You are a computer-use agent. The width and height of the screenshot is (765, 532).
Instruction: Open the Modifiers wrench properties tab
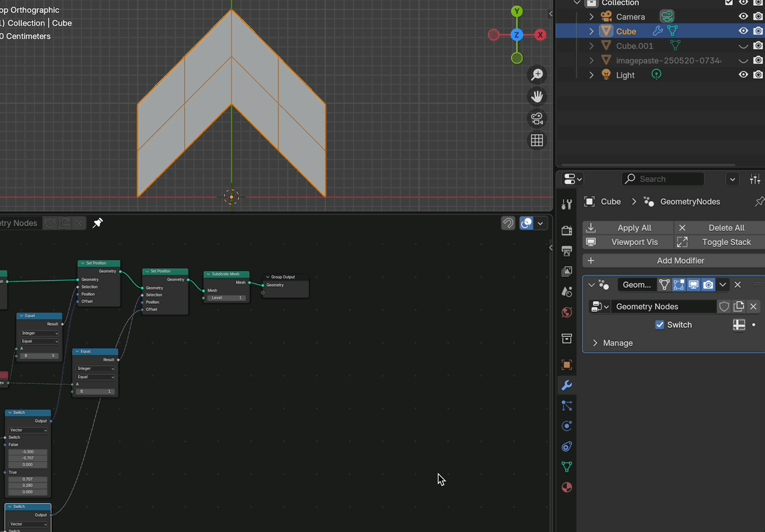[566, 385]
